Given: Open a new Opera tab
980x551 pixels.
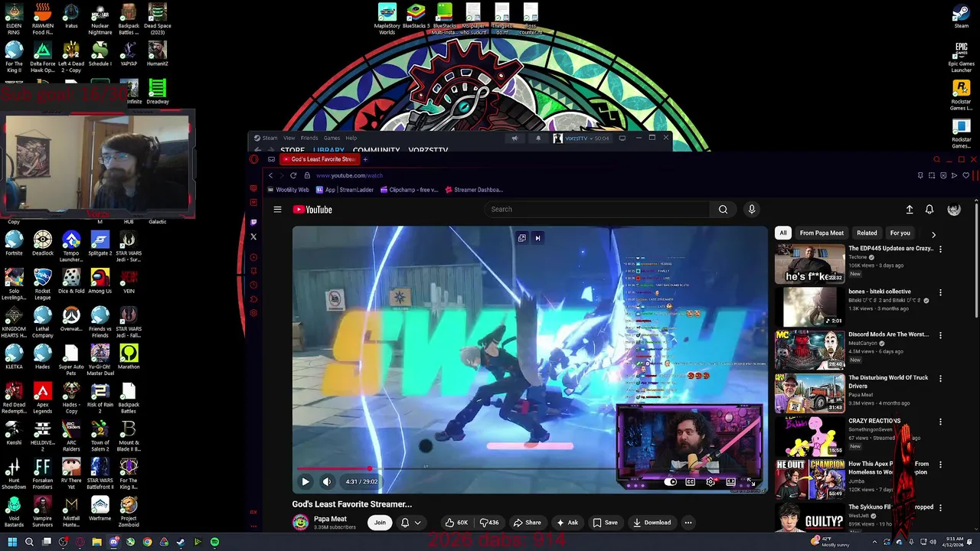Looking at the screenshot, I should coord(365,159).
